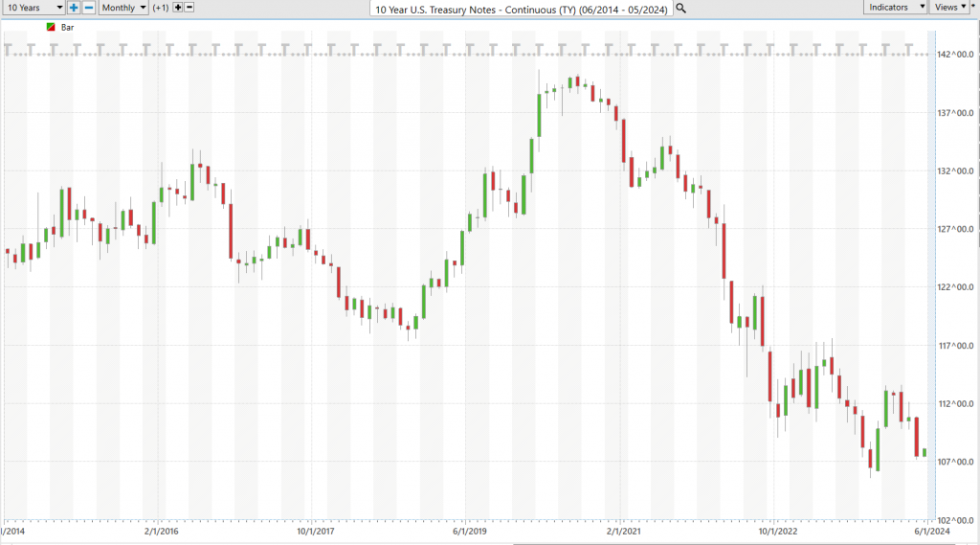Click the blue minus zoom-out button
The height and width of the screenshot is (545, 980).
pyautogui.click(x=89, y=8)
